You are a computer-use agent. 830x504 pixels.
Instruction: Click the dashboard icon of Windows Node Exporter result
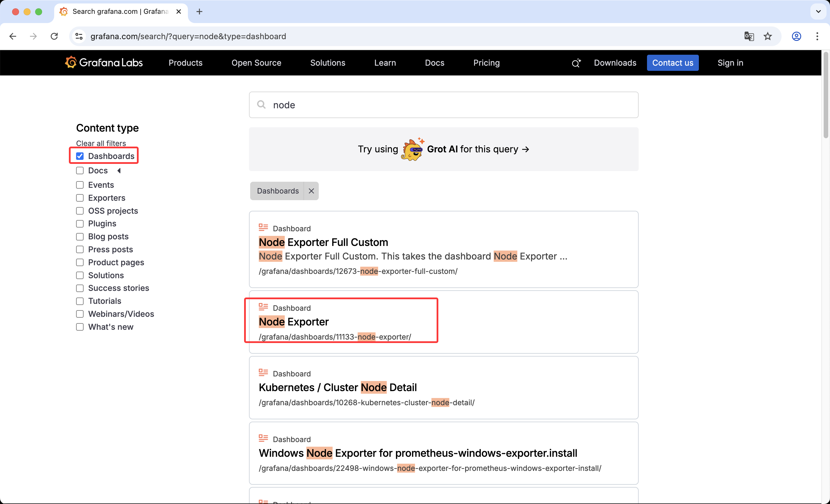[x=263, y=438]
